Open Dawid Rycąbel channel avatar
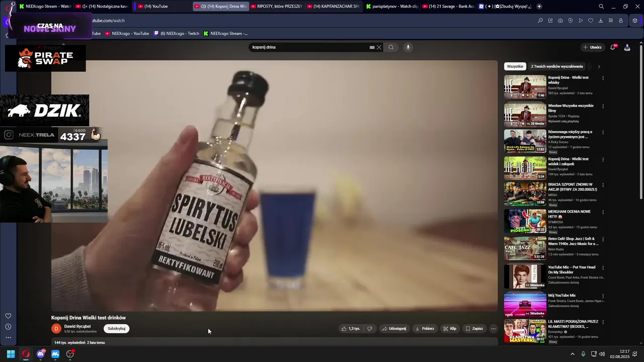This screenshot has width=644, height=362. point(56,329)
